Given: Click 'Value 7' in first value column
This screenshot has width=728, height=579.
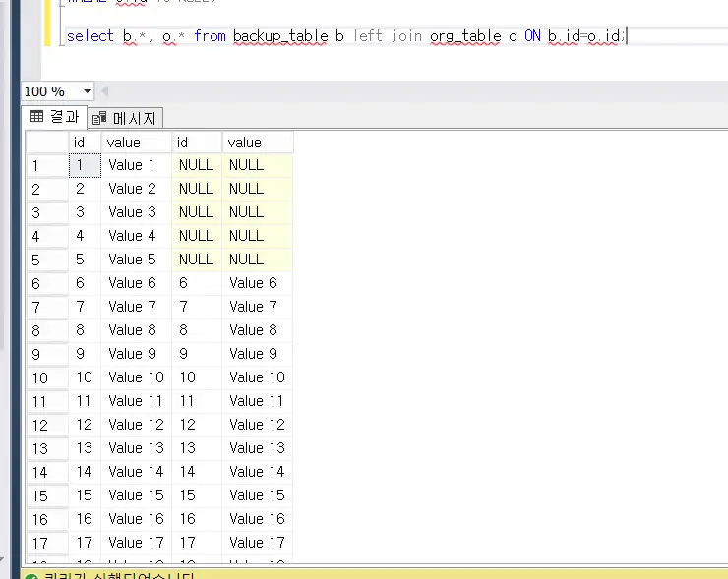Looking at the screenshot, I should click(137, 307).
